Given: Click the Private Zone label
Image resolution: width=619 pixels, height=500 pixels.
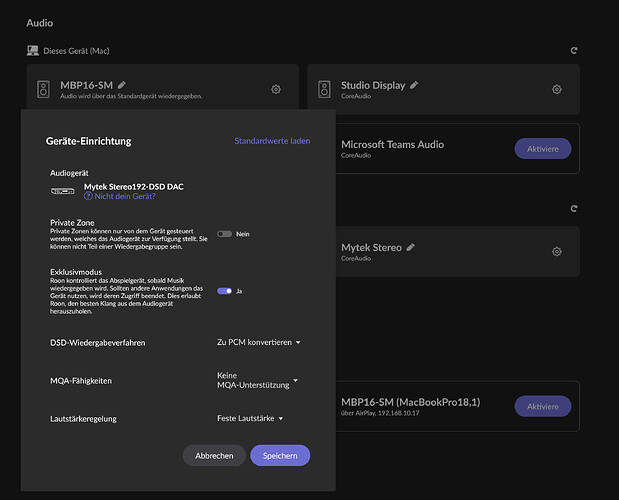Looking at the screenshot, I should pyautogui.click(x=72, y=223).
